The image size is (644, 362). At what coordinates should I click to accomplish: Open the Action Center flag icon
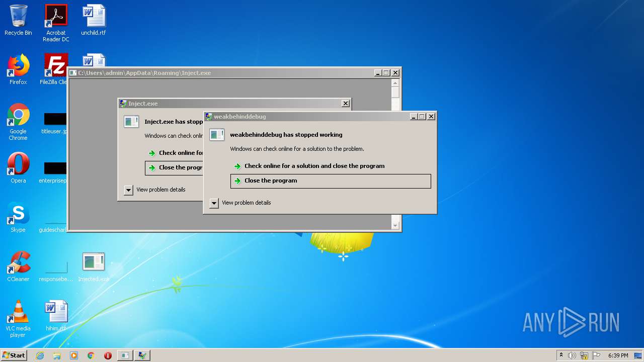click(x=596, y=355)
